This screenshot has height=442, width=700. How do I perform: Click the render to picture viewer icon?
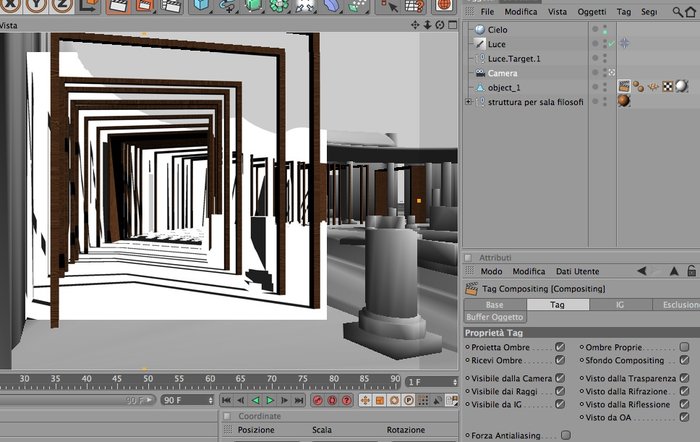[x=145, y=5]
